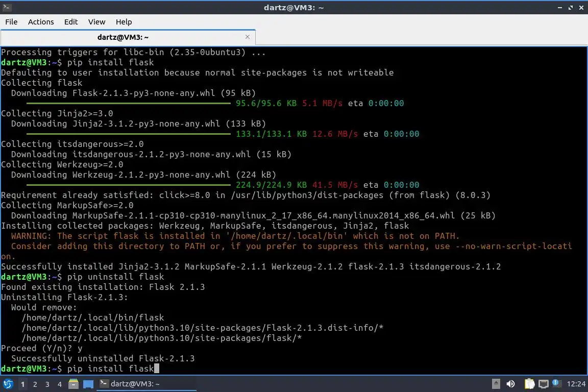The image size is (588, 392).
Task: Click 'Downloading itsdangerous-2.1.2-py3-none-any.whl' line
Action: coord(151,154)
